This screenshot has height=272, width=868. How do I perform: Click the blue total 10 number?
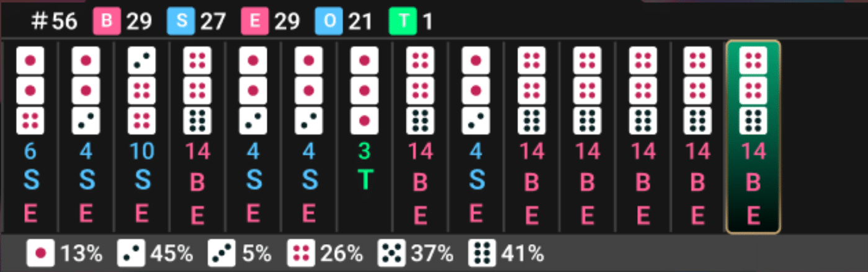tap(141, 151)
